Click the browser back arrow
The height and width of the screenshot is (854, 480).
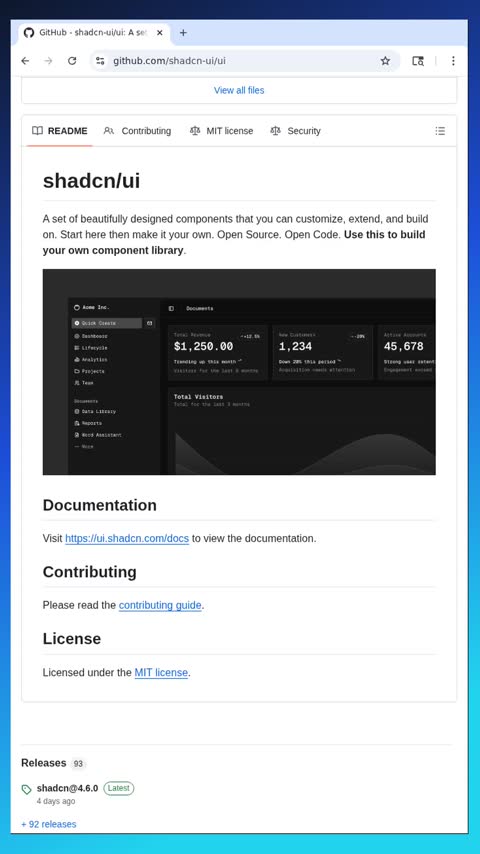[x=25, y=61]
